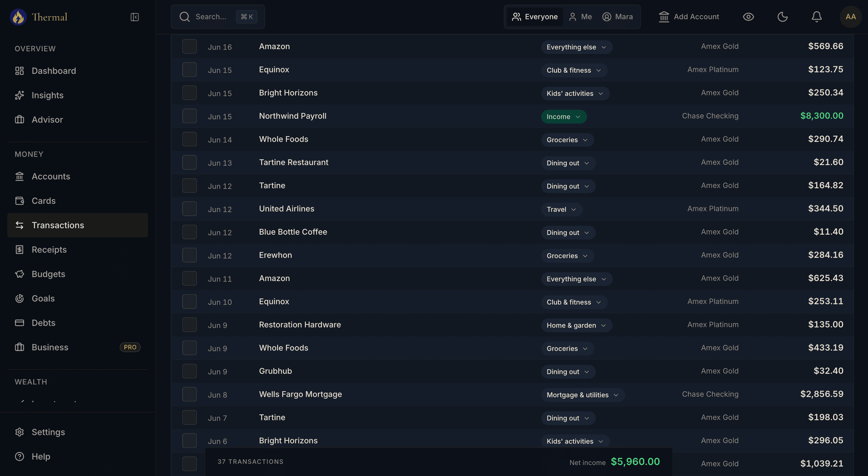This screenshot has width=868, height=476.
Task: Click the $8,300.00 income amount
Action: tap(822, 116)
